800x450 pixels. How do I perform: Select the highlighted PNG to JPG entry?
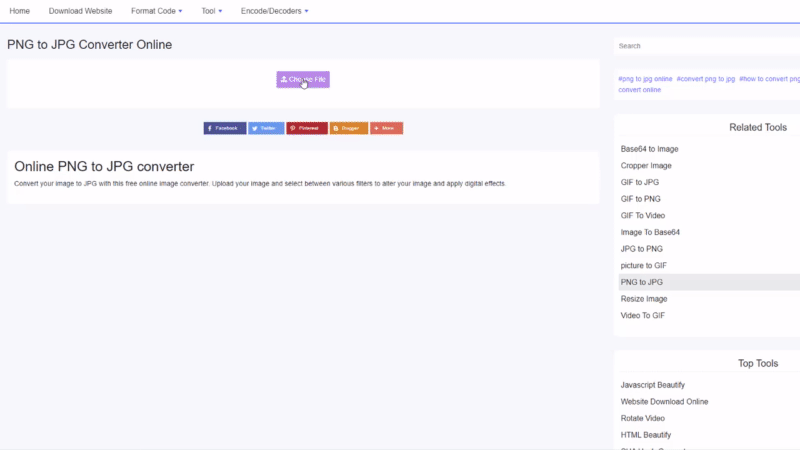pyautogui.click(x=641, y=282)
